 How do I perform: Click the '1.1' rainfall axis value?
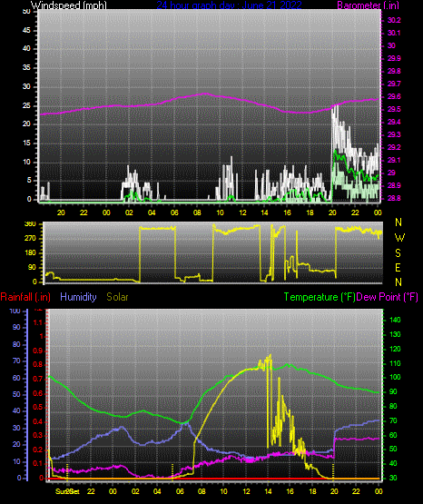tap(38, 322)
